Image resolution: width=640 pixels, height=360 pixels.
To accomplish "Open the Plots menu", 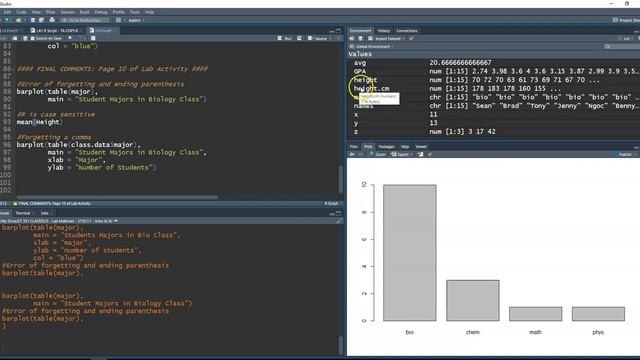I will point(51,12).
